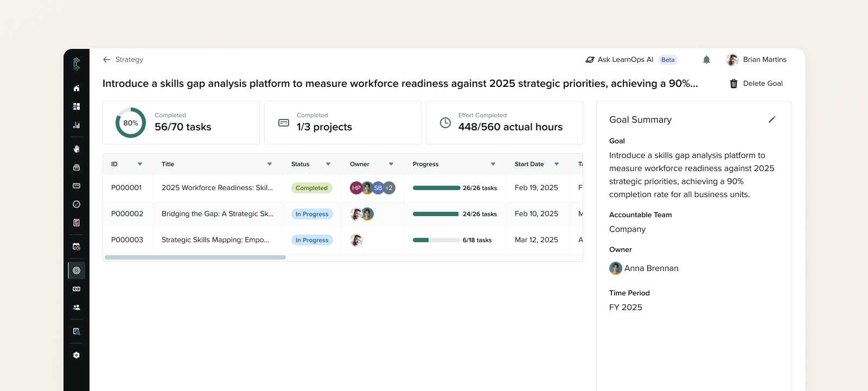
Task: Click the 80% completed tasks ring
Action: (131, 123)
